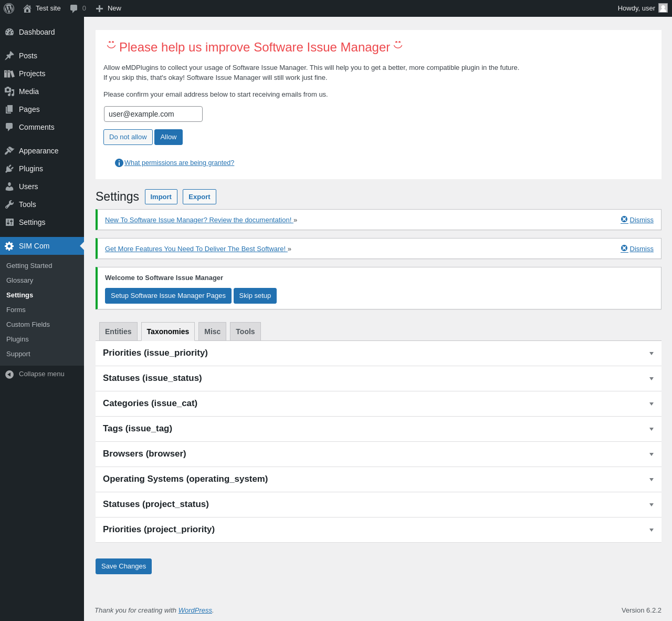Click dismiss X icon on documentation notice
The image size is (672, 621).
click(x=624, y=219)
